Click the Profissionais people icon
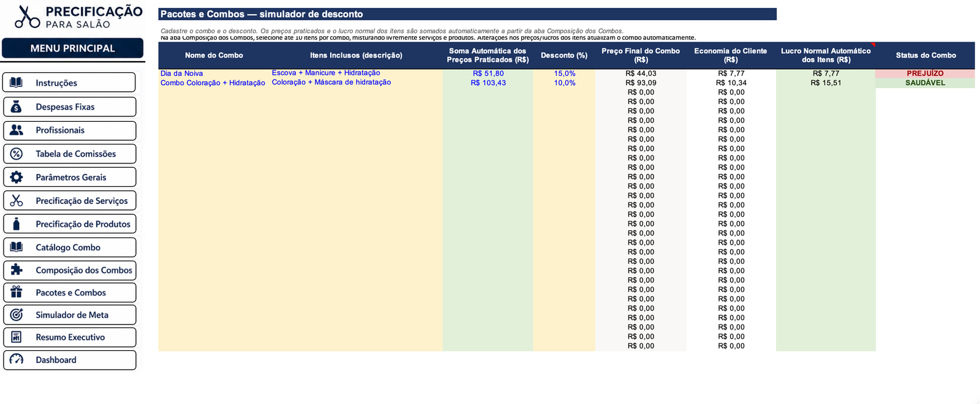The width and height of the screenshot is (980, 404). [17, 130]
